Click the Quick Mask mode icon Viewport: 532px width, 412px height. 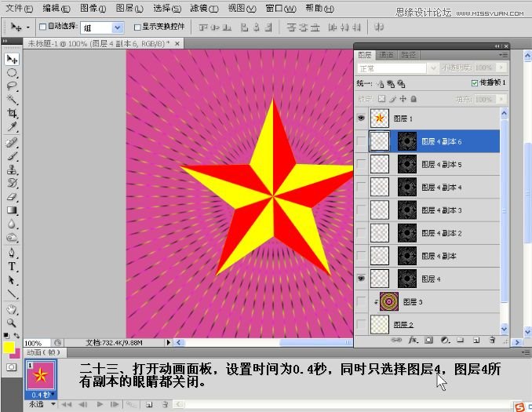11,367
